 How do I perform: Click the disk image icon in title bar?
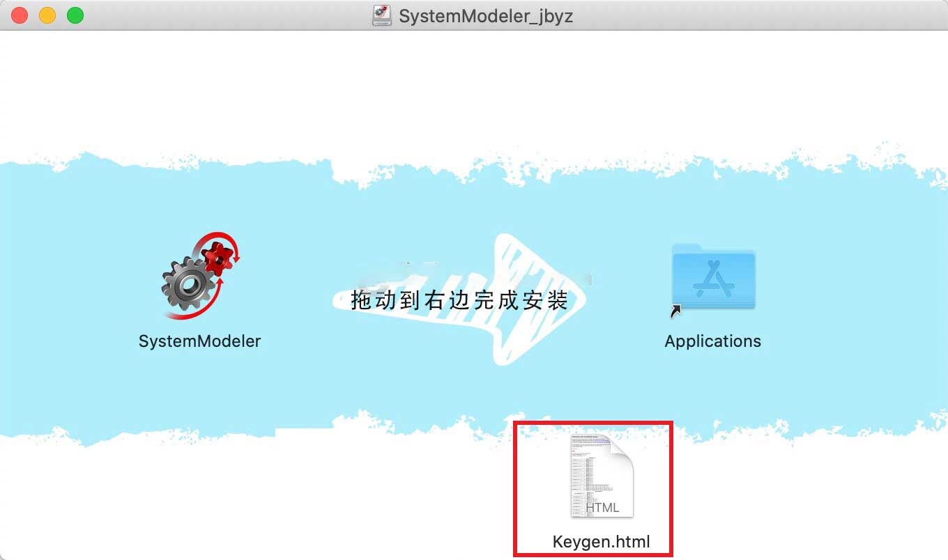(382, 15)
